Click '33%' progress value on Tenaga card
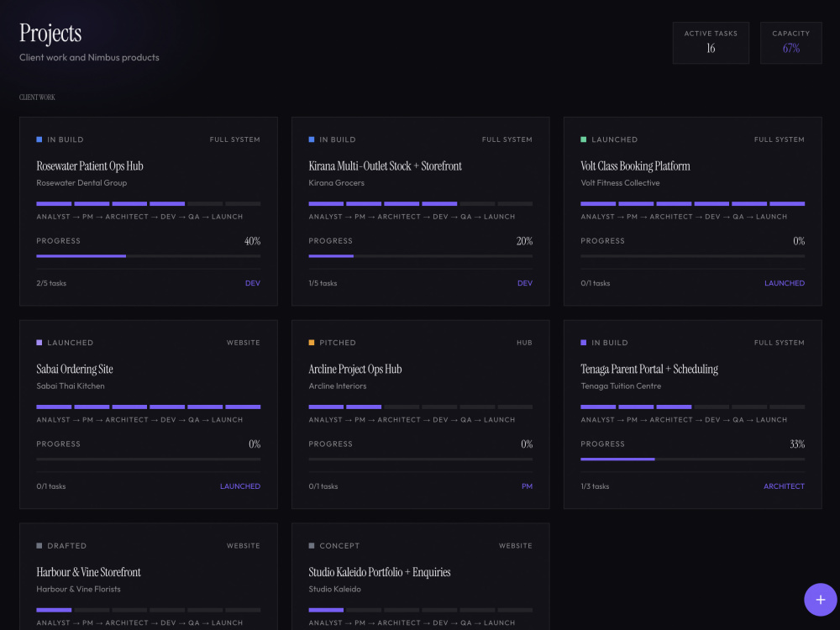 click(x=797, y=444)
